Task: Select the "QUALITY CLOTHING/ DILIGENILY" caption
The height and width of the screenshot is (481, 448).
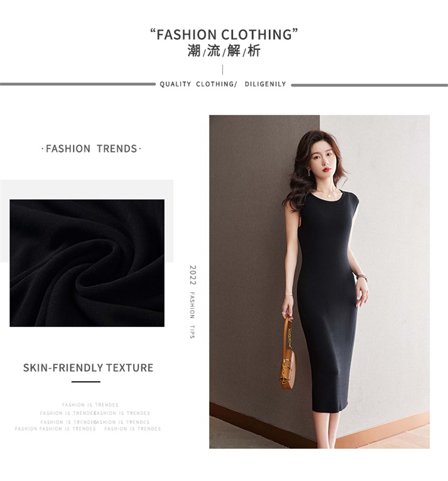Action: click(x=223, y=84)
